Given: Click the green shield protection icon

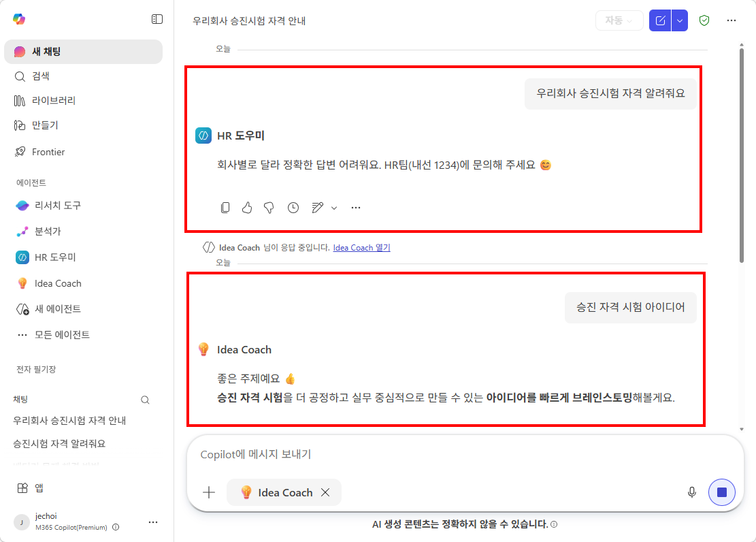Looking at the screenshot, I should [704, 20].
